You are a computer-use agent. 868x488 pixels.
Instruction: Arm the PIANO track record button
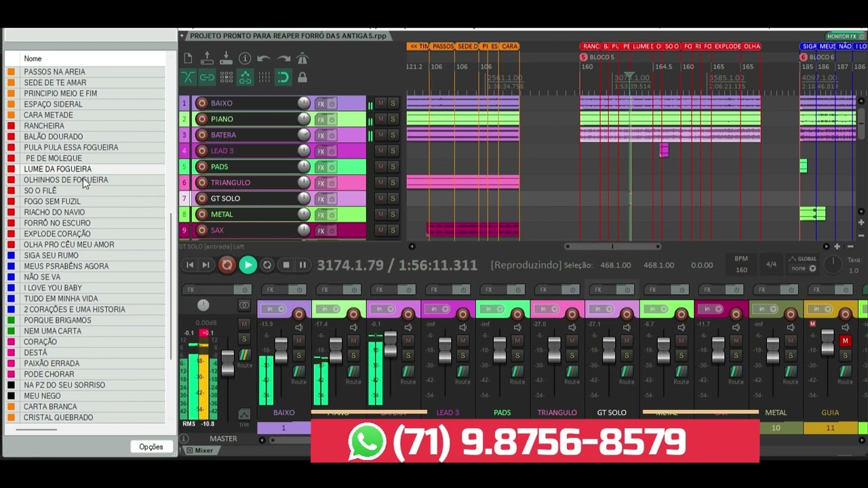[x=201, y=119]
